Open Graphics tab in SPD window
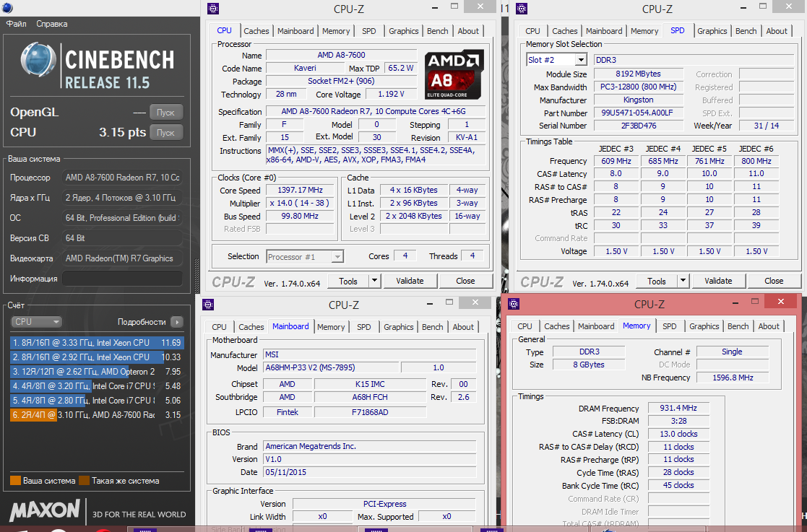The width and height of the screenshot is (807, 532). [x=712, y=31]
